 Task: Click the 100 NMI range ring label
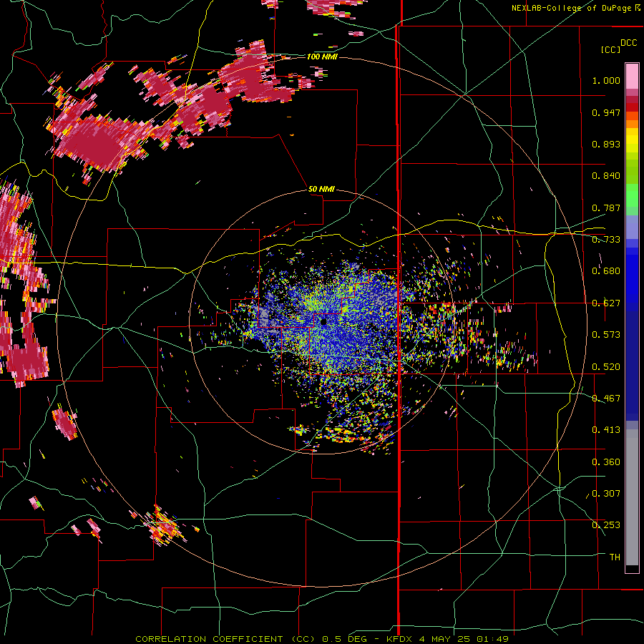(322, 57)
